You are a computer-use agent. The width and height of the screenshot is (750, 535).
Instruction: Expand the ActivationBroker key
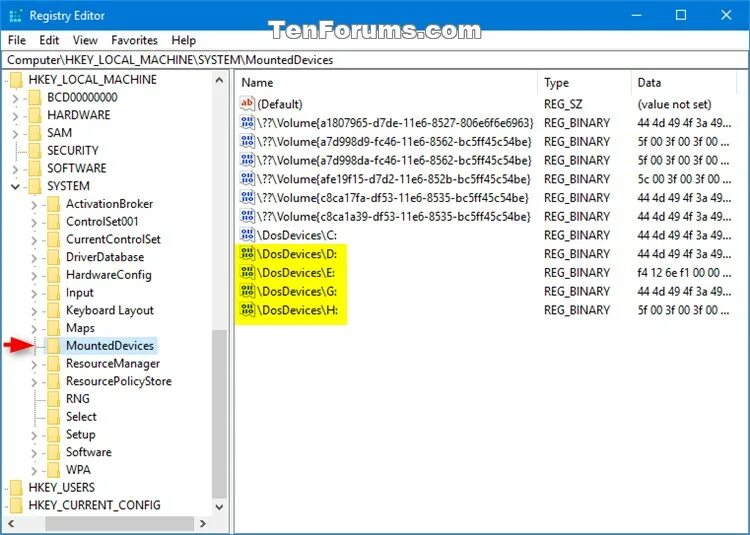point(34,205)
